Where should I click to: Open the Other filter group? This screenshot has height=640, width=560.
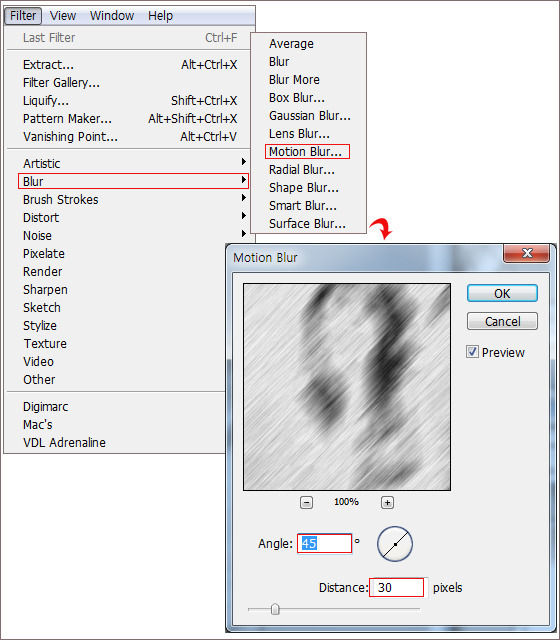pos(39,379)
